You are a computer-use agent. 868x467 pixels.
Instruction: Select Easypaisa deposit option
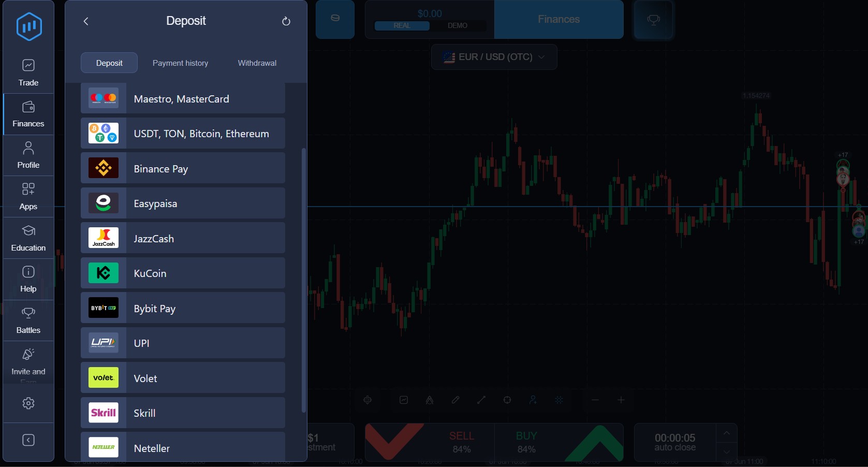coord(183,203)
